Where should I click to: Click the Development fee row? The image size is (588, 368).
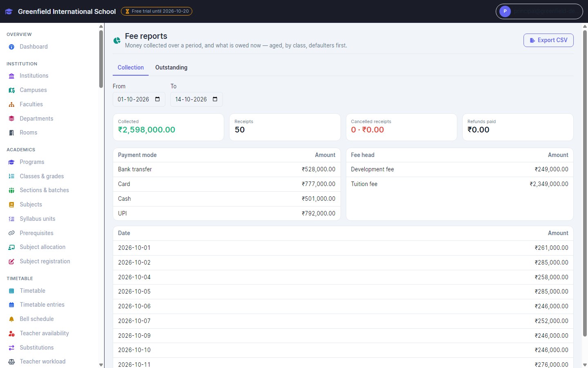pos(459,169)
